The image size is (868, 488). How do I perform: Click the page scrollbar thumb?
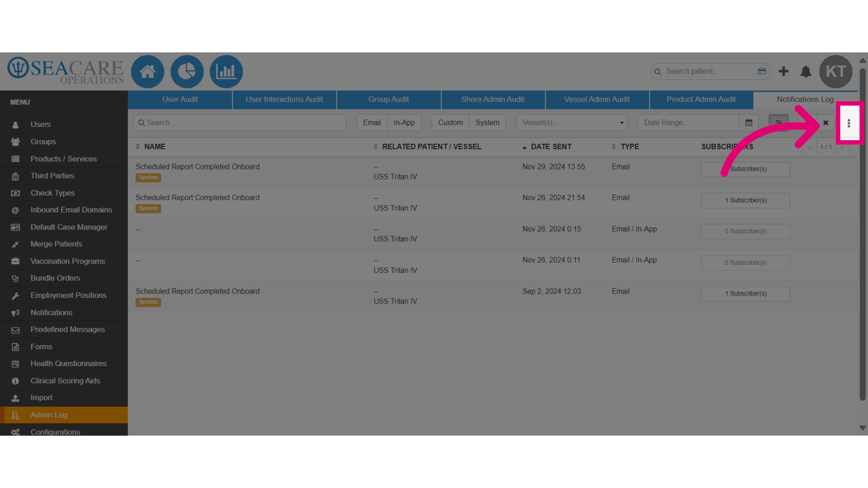click(863, 234)
